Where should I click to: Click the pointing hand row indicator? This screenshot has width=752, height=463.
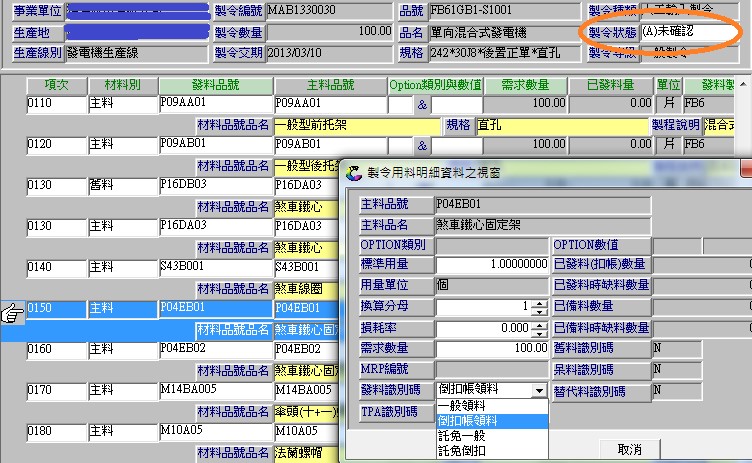click(12, 314)
